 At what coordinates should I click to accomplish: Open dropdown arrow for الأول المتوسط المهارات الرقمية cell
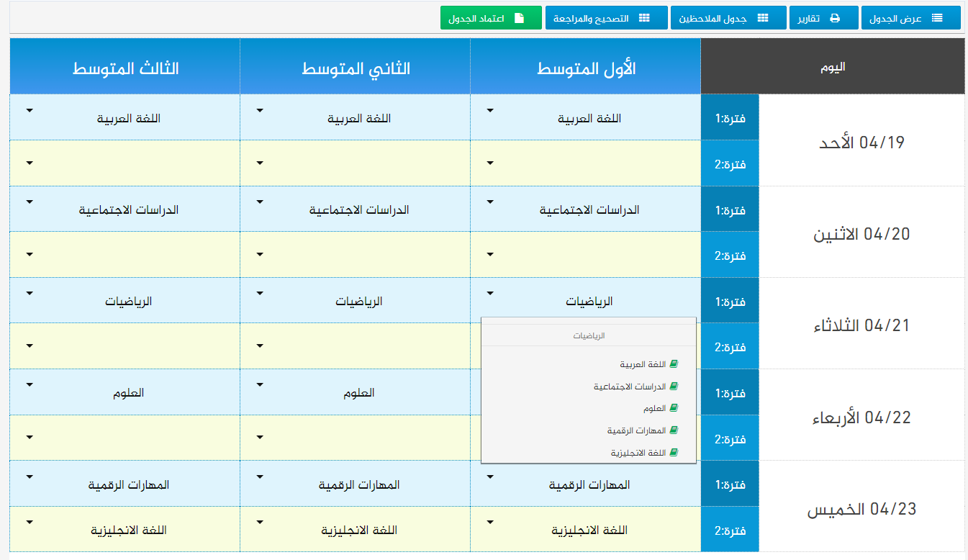[490, 477]
